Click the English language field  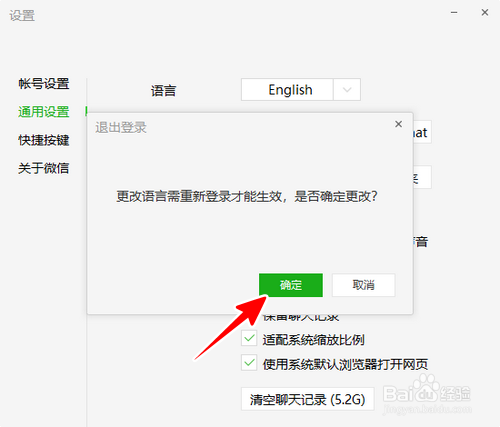click(x=287, y=89)
